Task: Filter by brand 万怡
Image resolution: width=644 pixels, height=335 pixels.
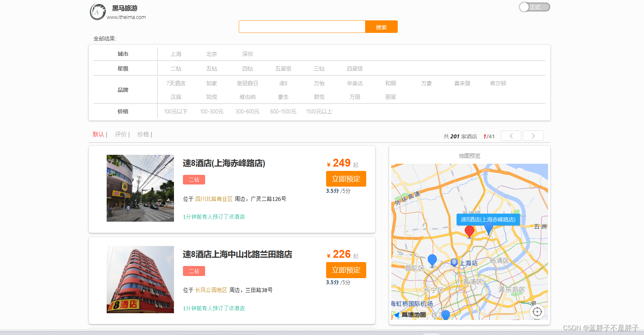Action: click(x=319, y=83)
